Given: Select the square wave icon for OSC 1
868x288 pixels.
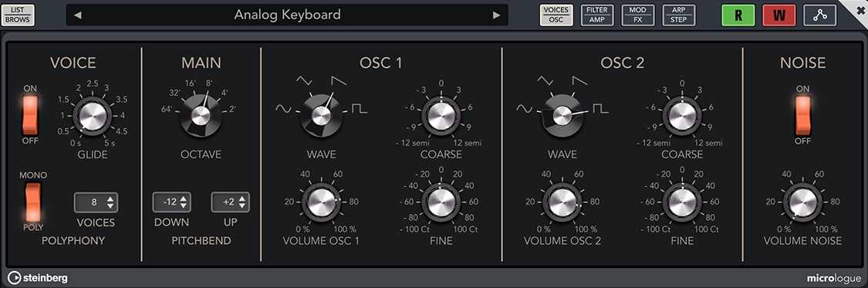Looking at the screenshot, I should pyautogui.click(x=360, y=109).
